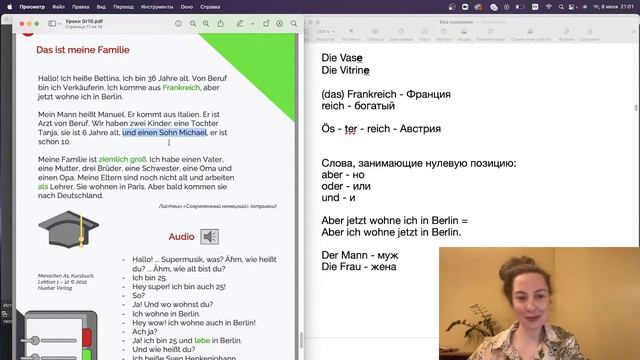640x360 pixels.
Task: Click the heading Das ist meine Familie
Action: (83, 50)
